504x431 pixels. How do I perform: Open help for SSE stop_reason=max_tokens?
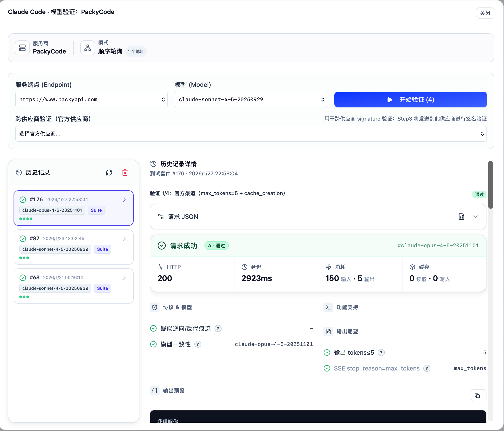coord(427,369)
